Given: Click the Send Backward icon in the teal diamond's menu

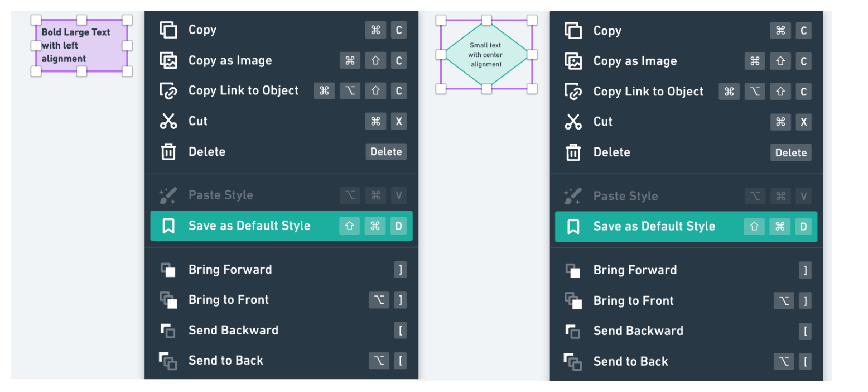Looking at the screenshot, I should (573, 331).
